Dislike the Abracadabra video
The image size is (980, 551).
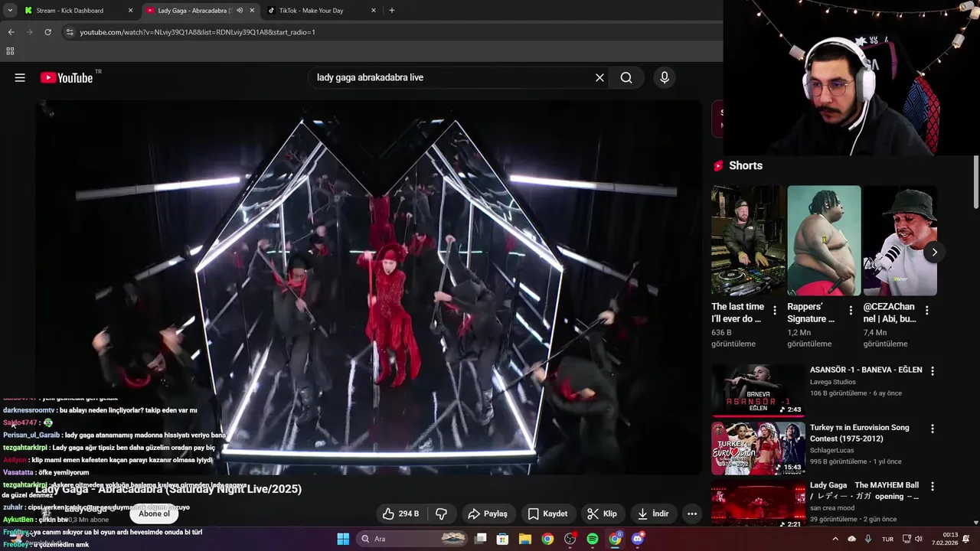coord(441,514)
